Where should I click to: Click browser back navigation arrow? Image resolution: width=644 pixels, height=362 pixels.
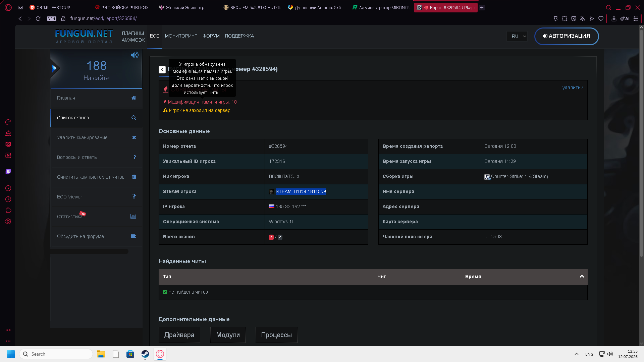click(x=20, y=19)
